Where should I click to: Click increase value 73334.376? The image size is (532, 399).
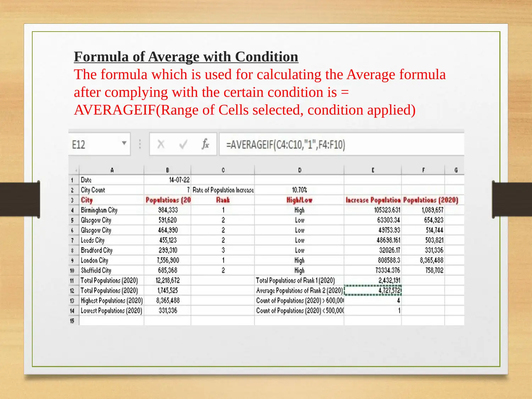click(373, 270)
